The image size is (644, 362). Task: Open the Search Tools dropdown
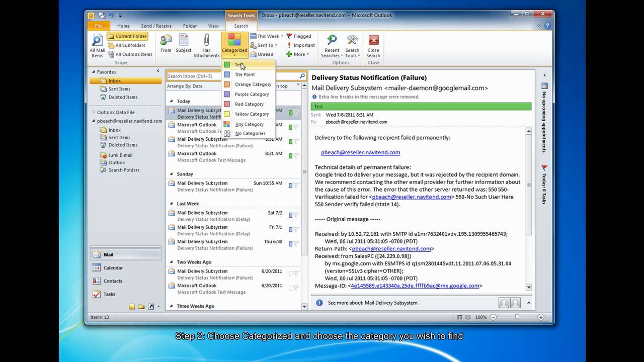pos(352,46)
